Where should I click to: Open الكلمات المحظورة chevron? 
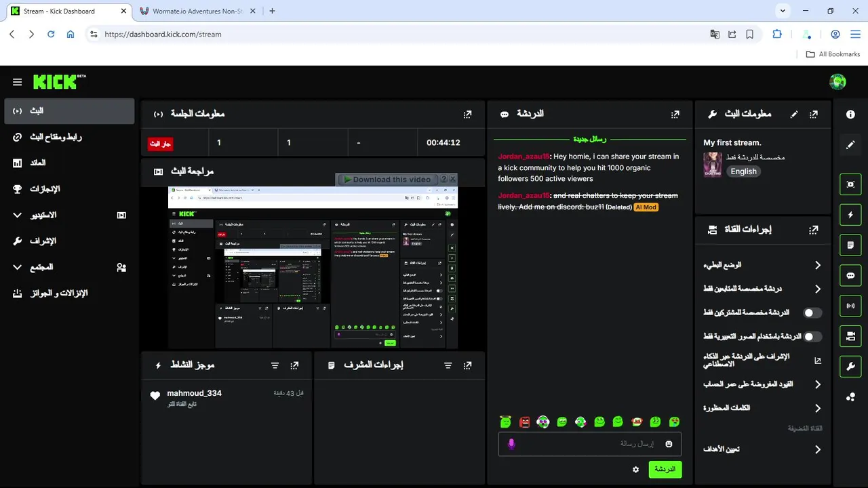pyautogui.click(x=818, y=408)
